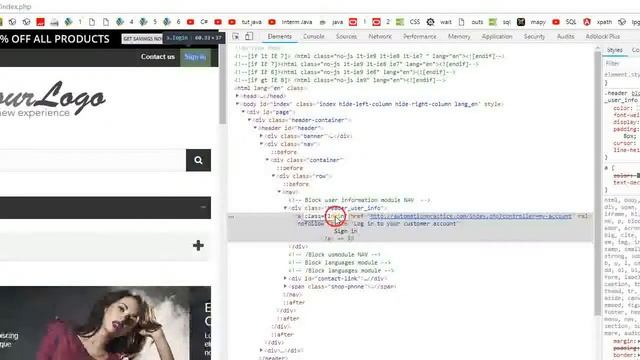Image resolution: width=640 pixels, height=360 pixels.
Task: Click the Sign in link on webpage
Action: pos(195,57)
